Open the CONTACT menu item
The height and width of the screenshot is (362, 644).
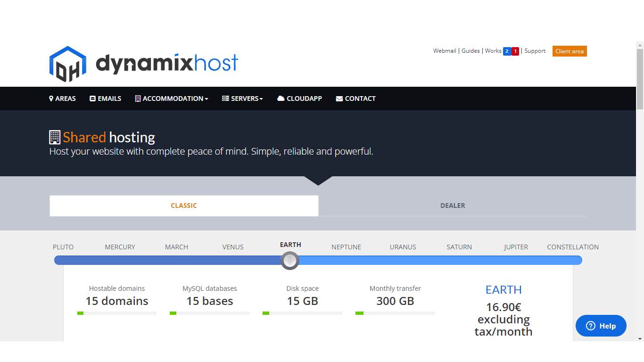point(356,99)
